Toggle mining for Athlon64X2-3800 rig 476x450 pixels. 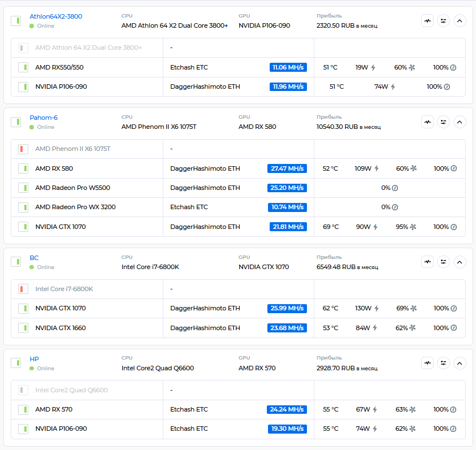pos(16,21)
